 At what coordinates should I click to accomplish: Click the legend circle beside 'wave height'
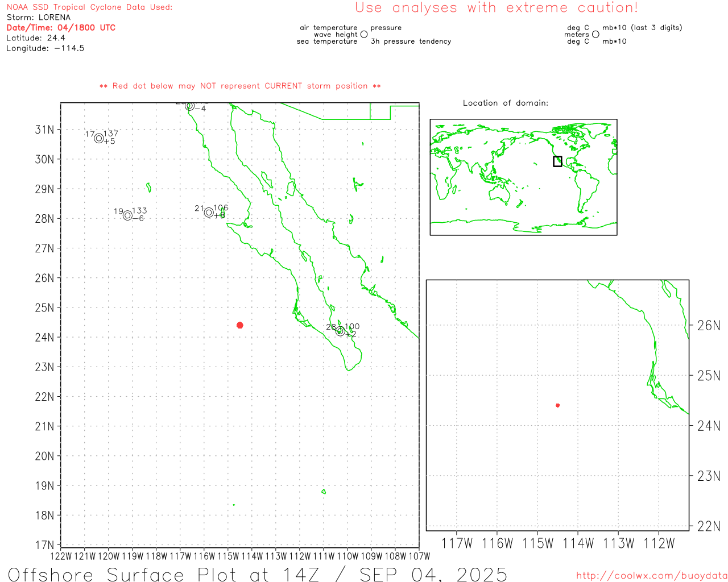364,35
